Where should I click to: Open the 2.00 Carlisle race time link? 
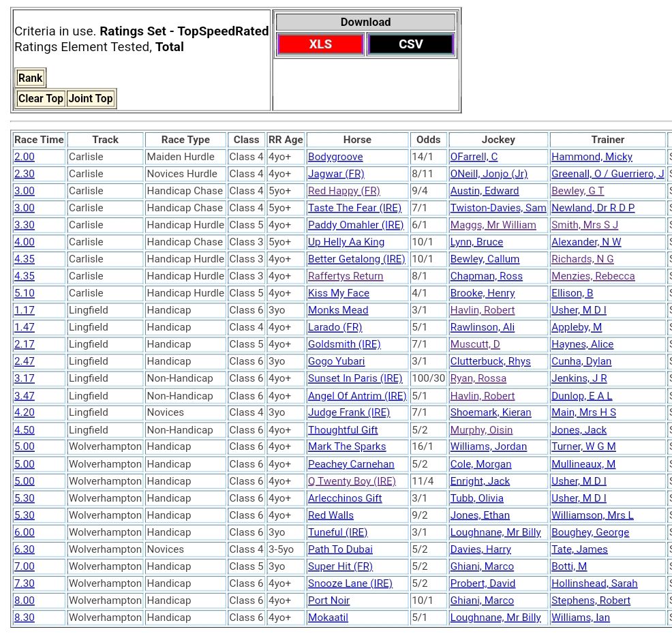tap(24, 157)
